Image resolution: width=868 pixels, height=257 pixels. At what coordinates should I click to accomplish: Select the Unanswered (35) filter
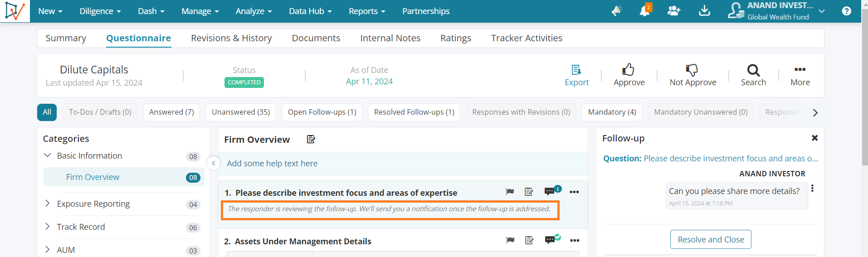click(x=241, y=112)
